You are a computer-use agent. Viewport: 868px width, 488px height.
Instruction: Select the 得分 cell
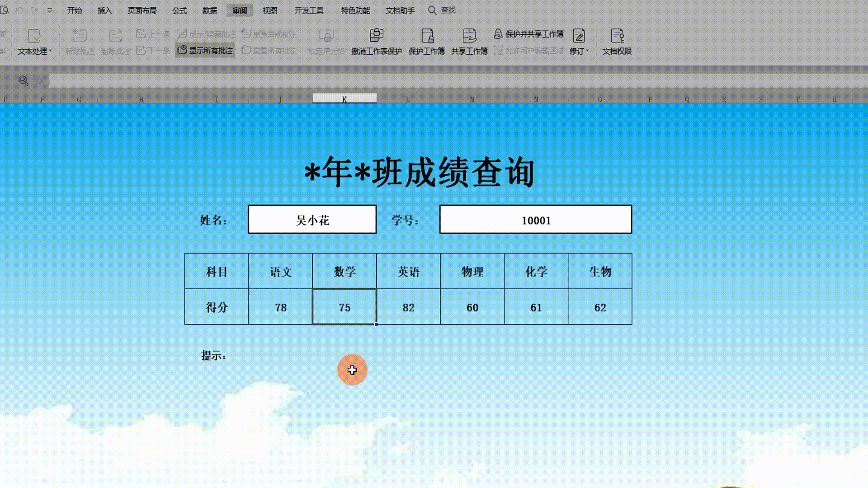click(x=217, y=307)
